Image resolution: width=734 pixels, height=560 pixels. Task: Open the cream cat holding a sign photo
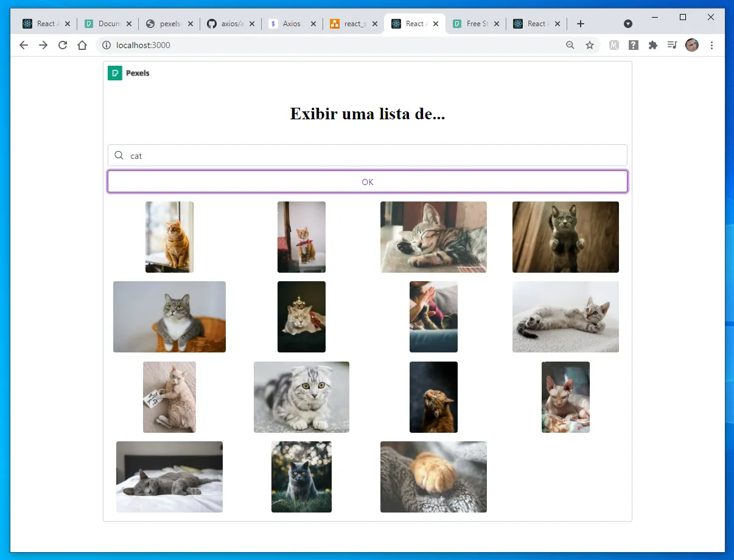[x=169, y=397]
